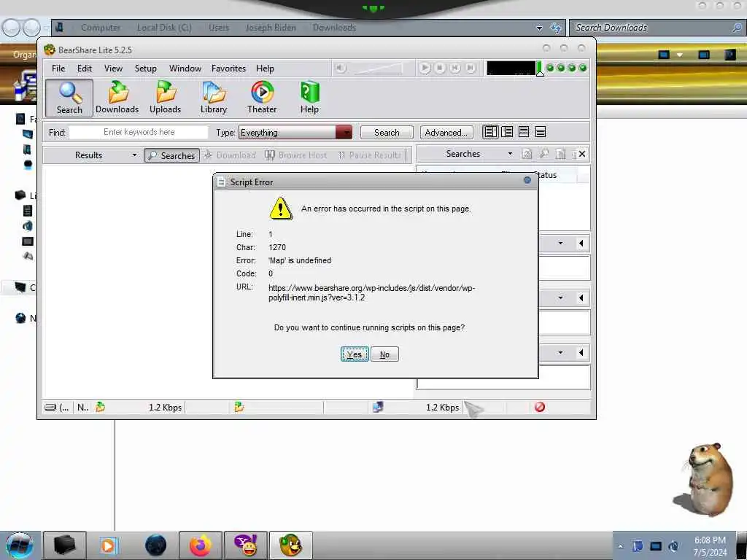Open the Search tool in BearShare toolbar

pos(69,98)
